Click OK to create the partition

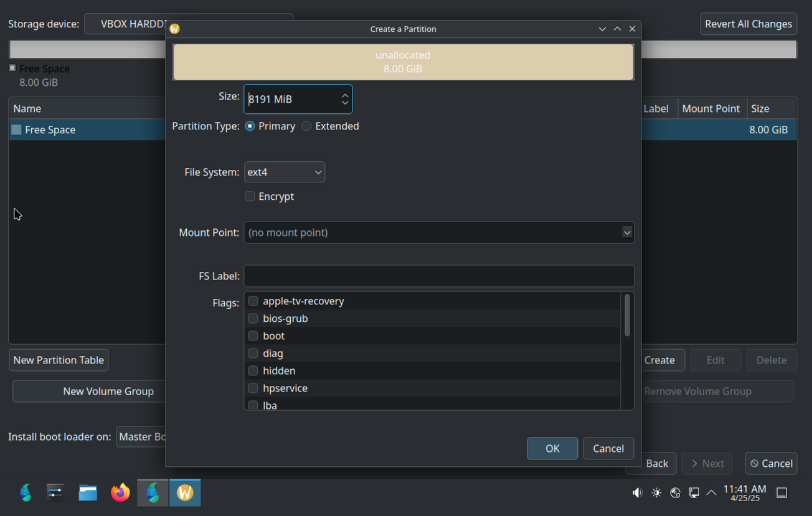(x=552, y=448)
